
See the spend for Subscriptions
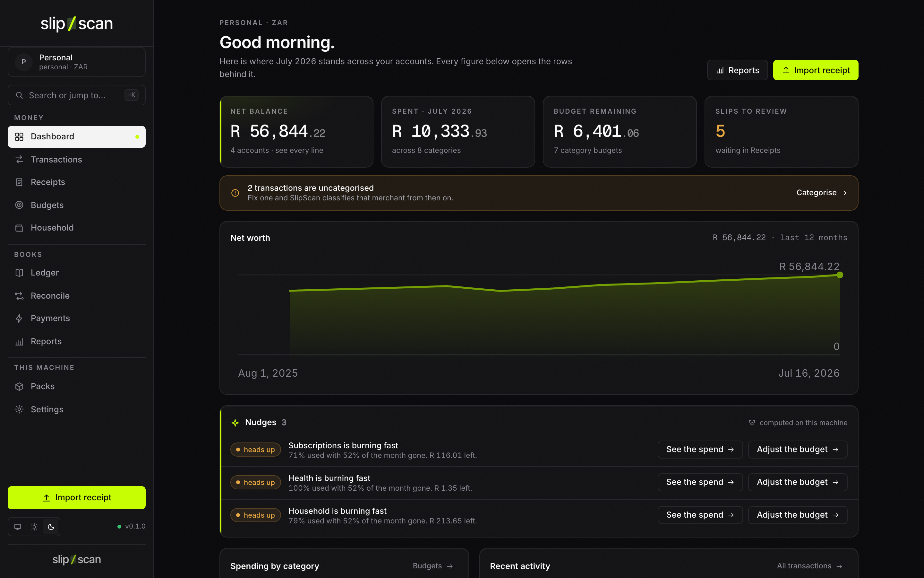(700, 450)
